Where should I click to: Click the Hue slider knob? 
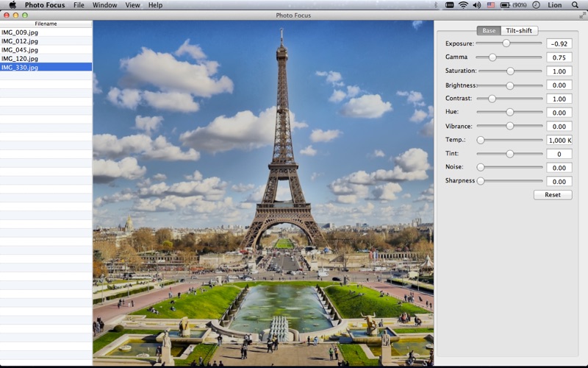pyautogui.click(x=509, y=112)
